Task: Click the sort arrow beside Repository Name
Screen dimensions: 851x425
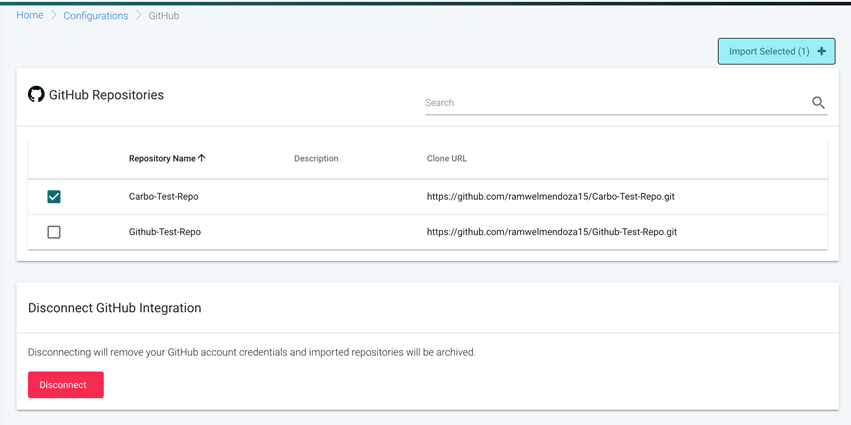Action: (202, 158)
